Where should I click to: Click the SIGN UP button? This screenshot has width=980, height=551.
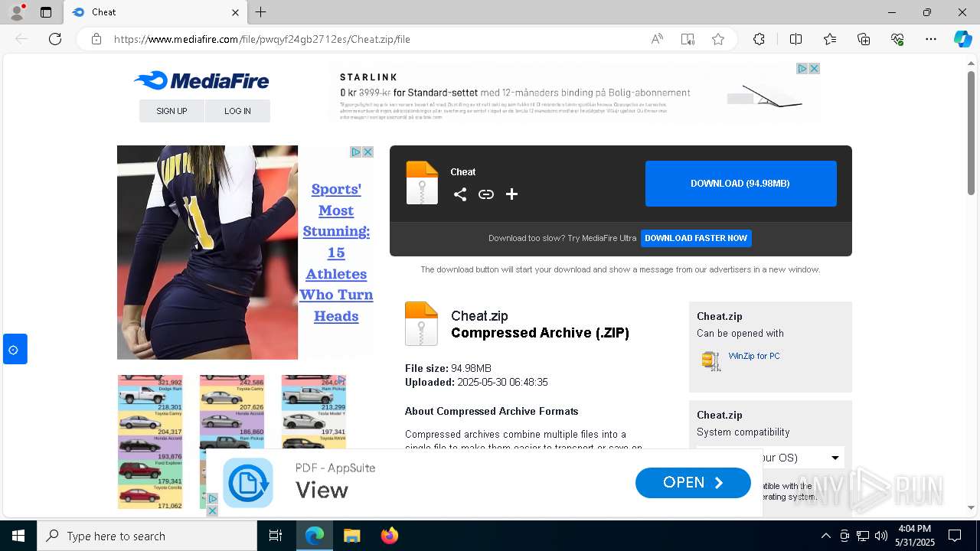coord(171,111)
